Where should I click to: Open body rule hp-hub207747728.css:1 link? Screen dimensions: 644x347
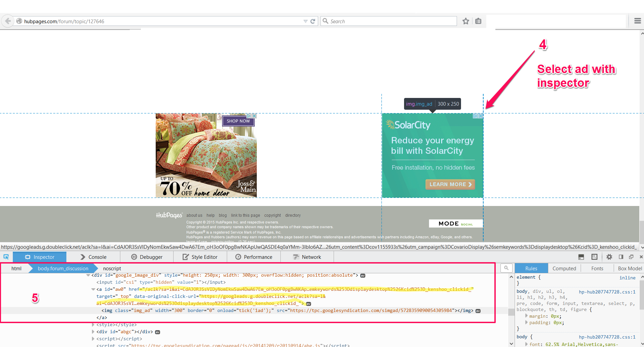[x=607, y=337]
